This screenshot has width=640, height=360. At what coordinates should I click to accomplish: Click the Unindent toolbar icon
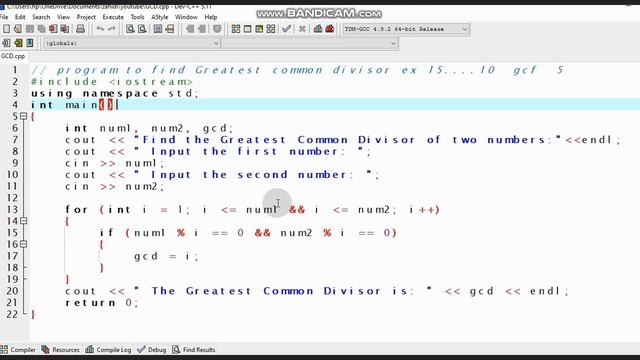coord(202,29)
